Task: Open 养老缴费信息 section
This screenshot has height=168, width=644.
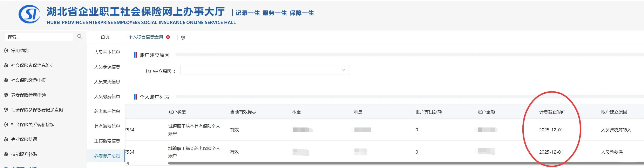Action: coord(107,126)
